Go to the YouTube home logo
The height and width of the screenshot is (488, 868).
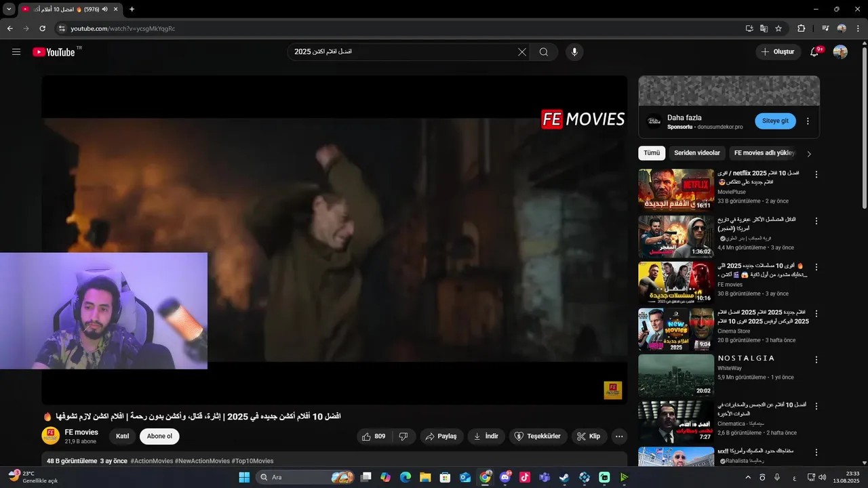pos(54,52)
